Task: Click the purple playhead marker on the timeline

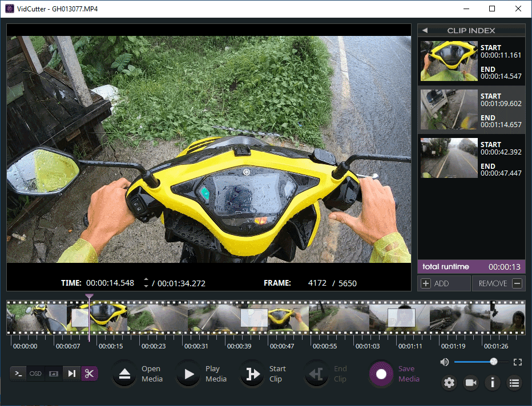Action: point(89,297)
